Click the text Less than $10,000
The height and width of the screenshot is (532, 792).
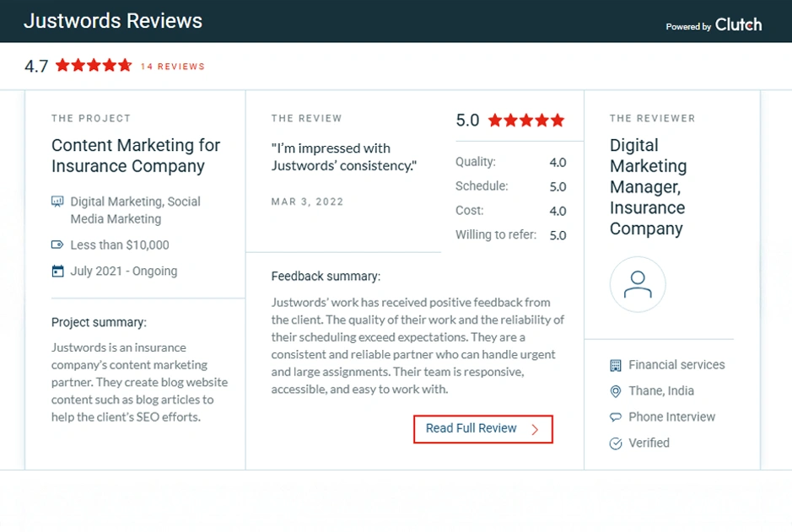click(x=120, y=245)
